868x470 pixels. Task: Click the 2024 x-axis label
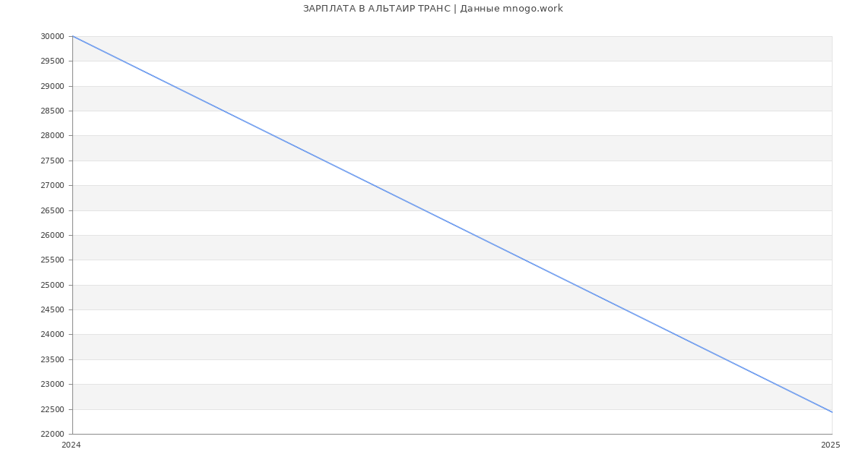tap(71, 445)
